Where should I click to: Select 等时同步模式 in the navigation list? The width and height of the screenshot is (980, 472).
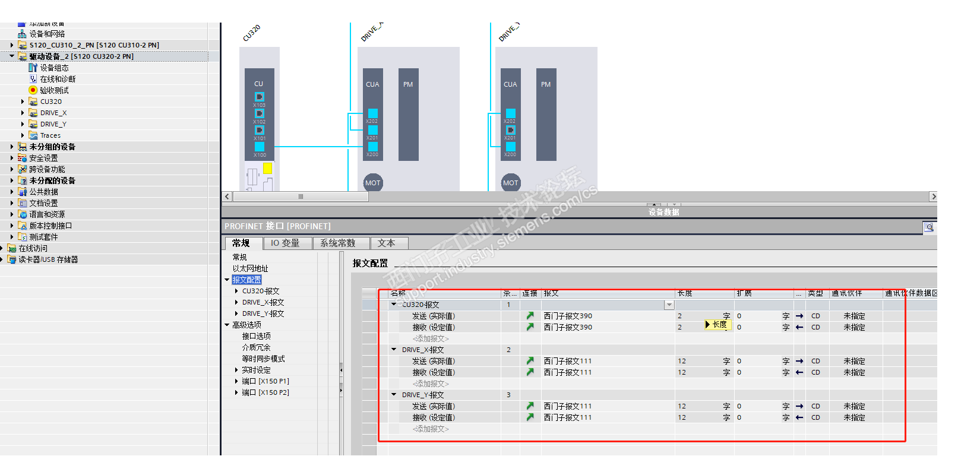coord(264,359)
